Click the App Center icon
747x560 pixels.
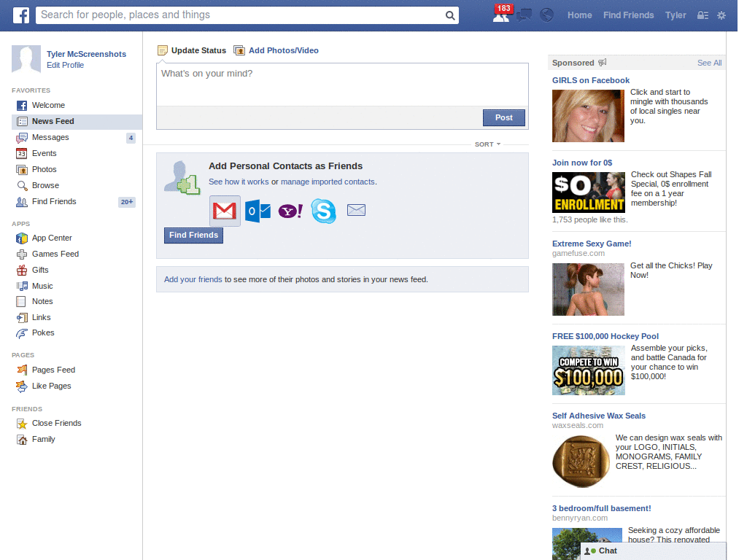click(22, 238)
